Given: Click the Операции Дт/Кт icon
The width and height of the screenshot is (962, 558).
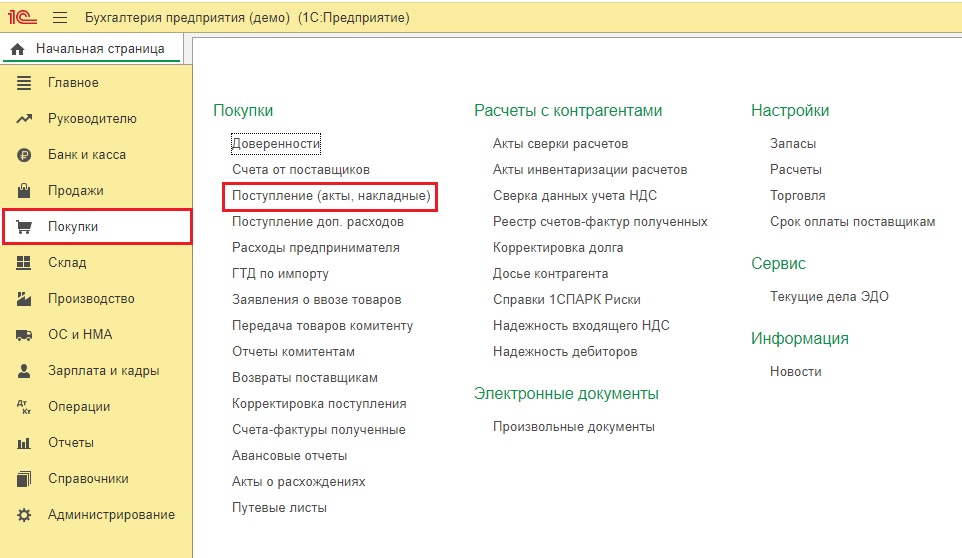Looking at the screenshot, I should click(24, 407).
